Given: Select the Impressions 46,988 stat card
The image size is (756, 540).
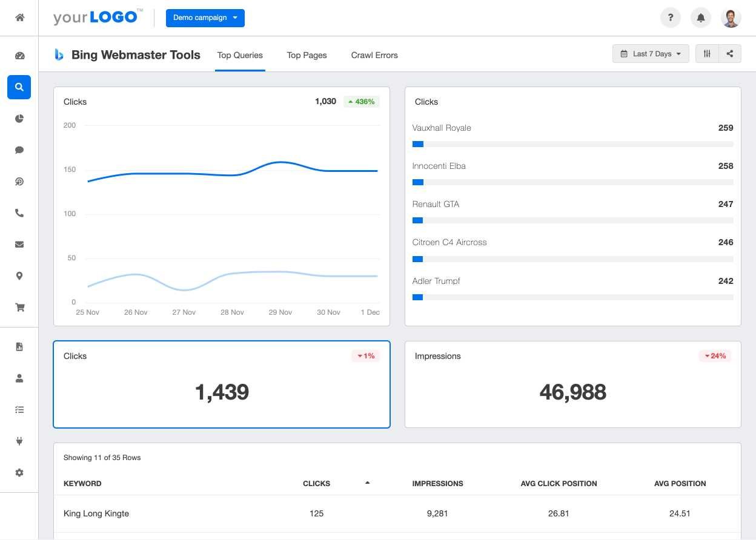Looking at the screenshot, I should click(x=572, y=384).
